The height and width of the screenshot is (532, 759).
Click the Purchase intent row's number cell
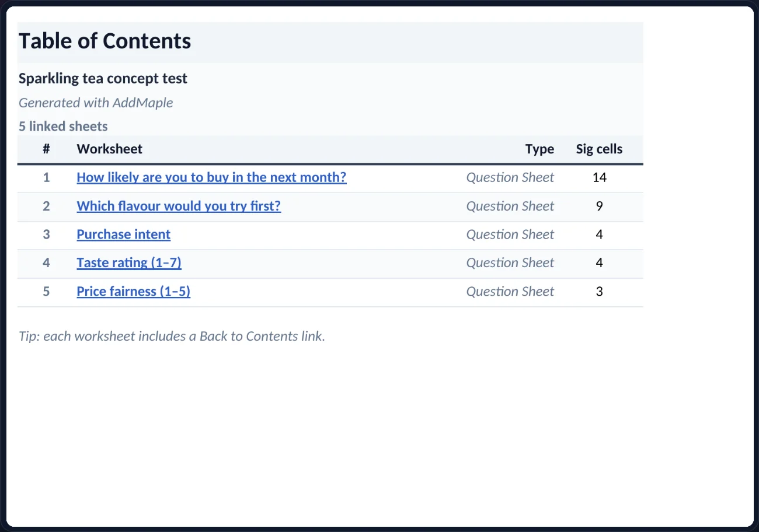47,235
